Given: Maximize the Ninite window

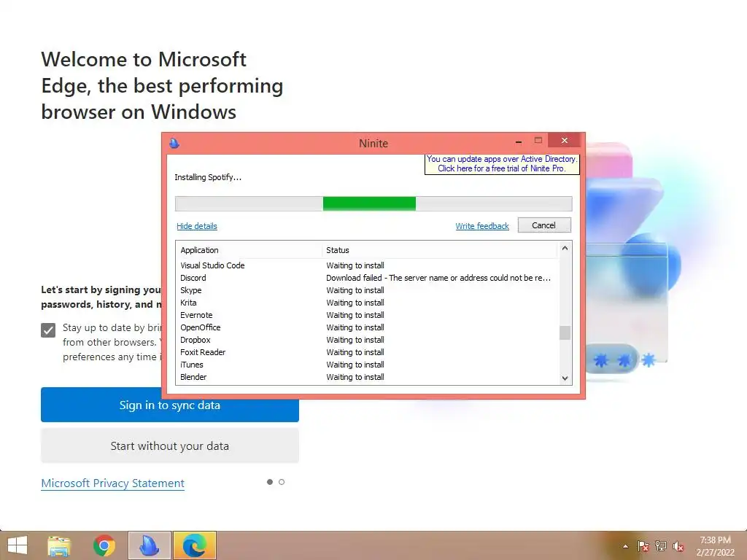Looking at the screenshot, I should tap(538, 141).
